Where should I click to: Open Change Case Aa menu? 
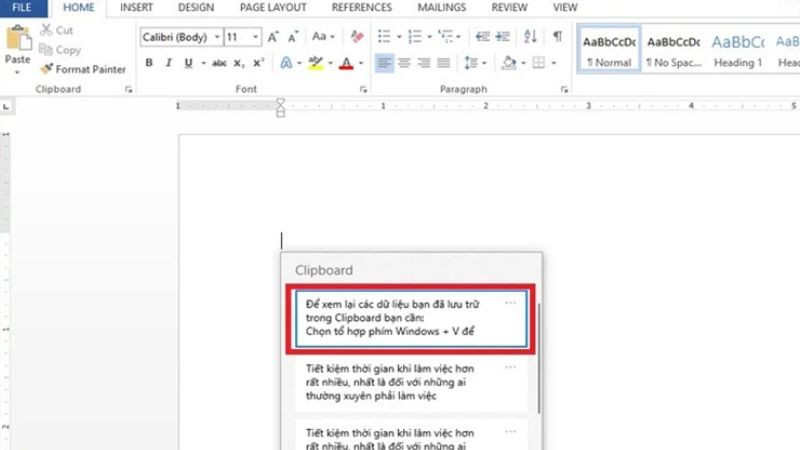point(323,37)
